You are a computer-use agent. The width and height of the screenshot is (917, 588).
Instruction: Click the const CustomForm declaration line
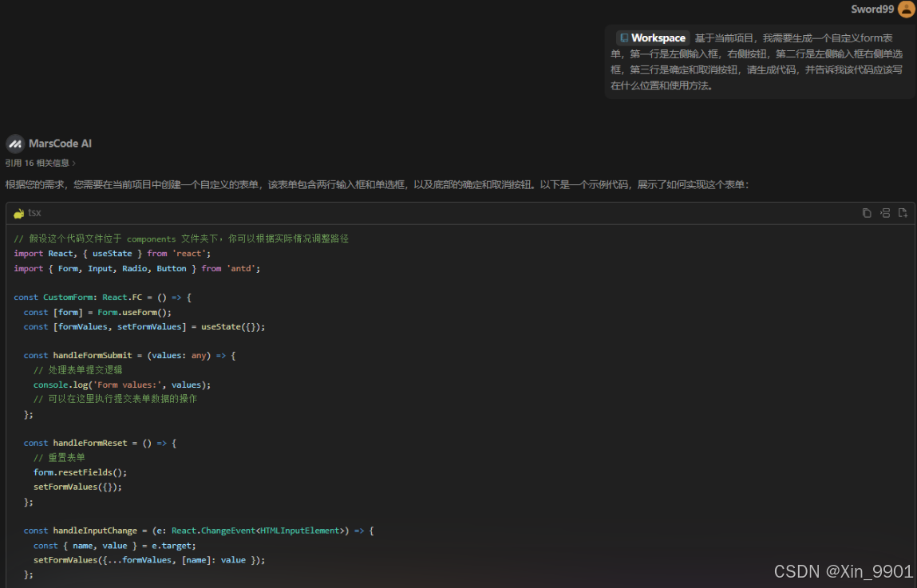(x=102, y=298)
